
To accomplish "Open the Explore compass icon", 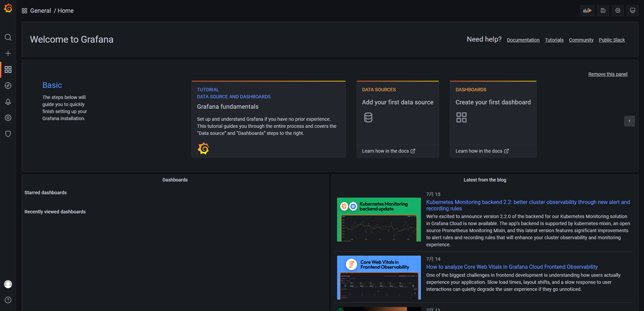I will [8, 86].
